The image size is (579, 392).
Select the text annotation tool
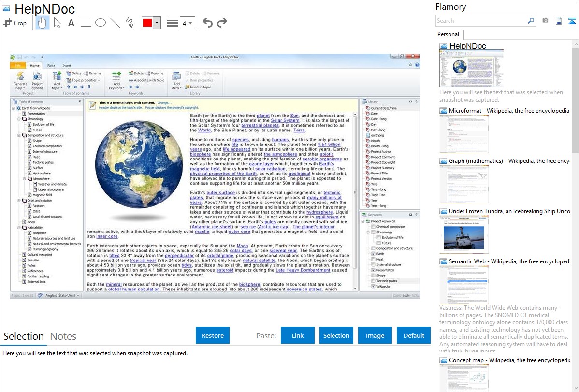click(x=71, y=23)
